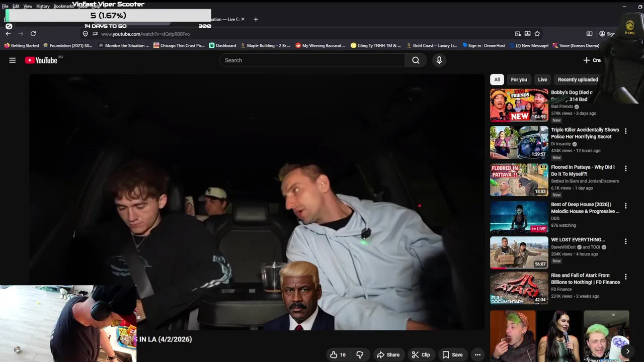Image resolution: width=644 pixels, height=362 pixels.
Task: Open the Sign in - DreamHost bookmark
Action: pyautogui.click(x=484, y=46)
